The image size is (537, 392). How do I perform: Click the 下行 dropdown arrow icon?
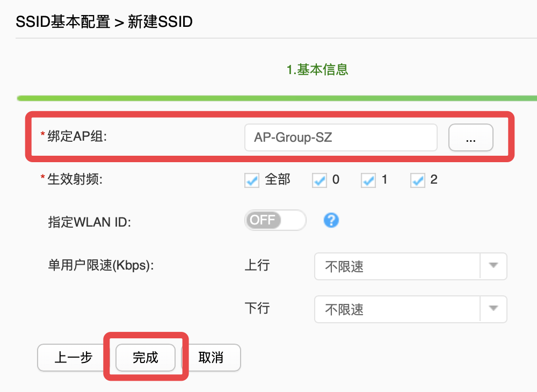coord(493,309)
